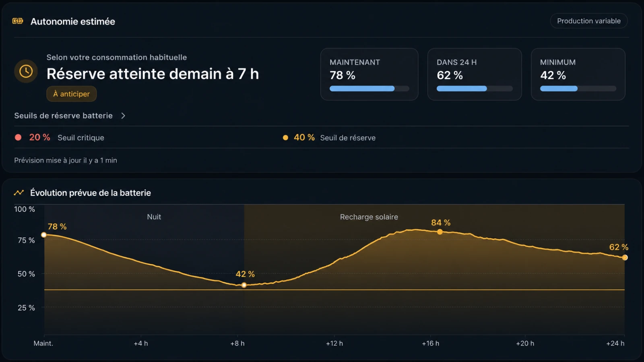Select the MINIMUM 42 % card

pos(578,74)
